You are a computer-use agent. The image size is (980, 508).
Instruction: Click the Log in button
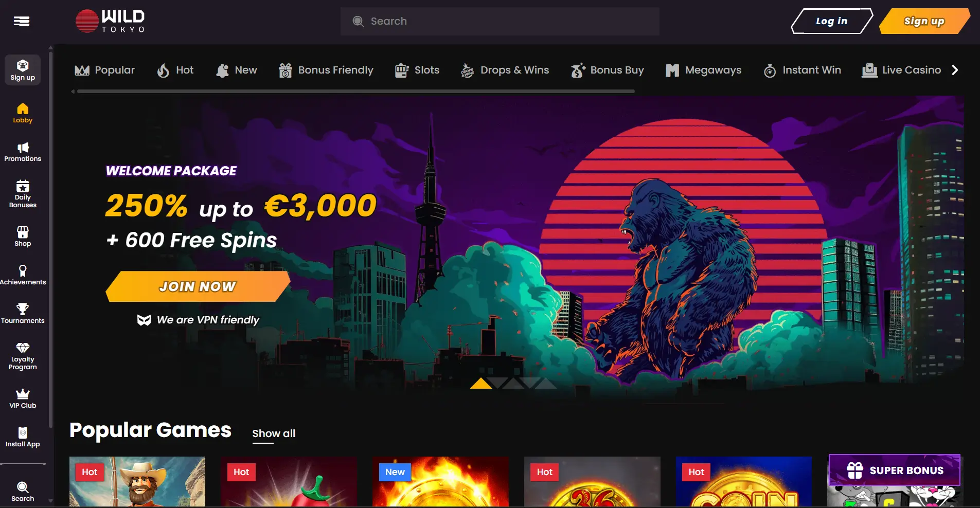[x=831, y=21]
